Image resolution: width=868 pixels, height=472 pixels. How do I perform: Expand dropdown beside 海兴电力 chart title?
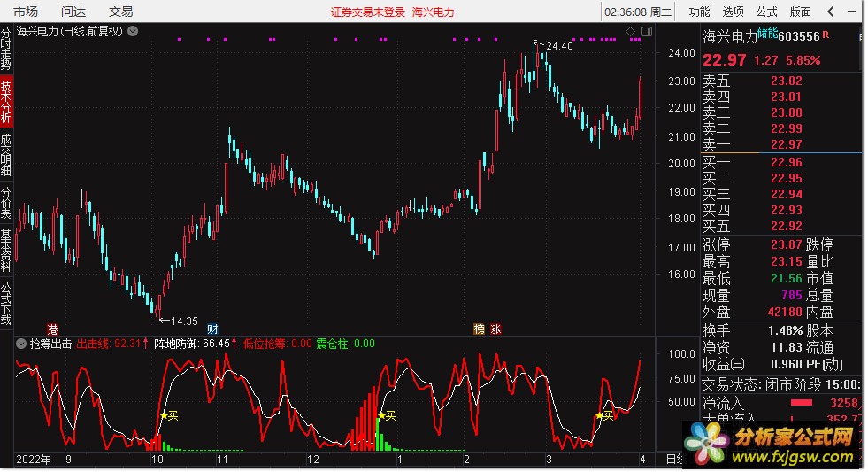(133, 32)
